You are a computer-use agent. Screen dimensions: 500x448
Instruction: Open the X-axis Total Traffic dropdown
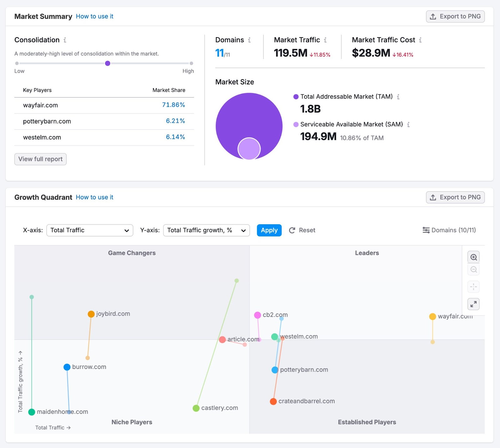(x=90, y=230)
